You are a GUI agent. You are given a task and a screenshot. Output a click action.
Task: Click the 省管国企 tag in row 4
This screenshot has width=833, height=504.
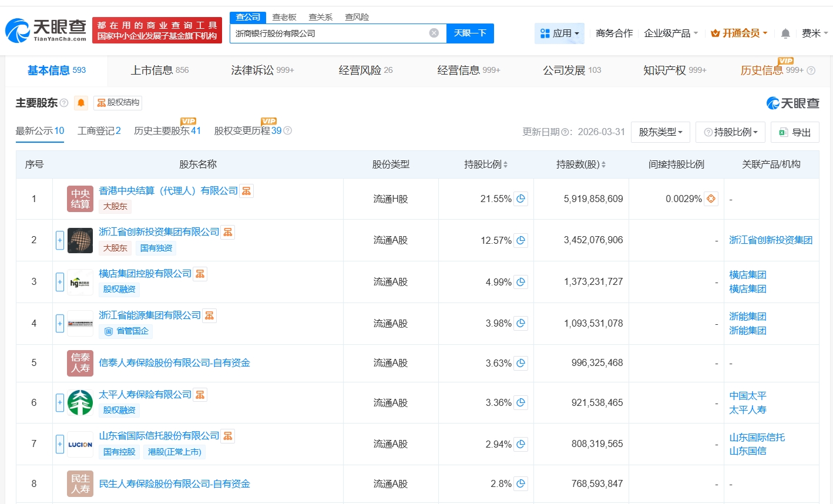tap(126, 331)
